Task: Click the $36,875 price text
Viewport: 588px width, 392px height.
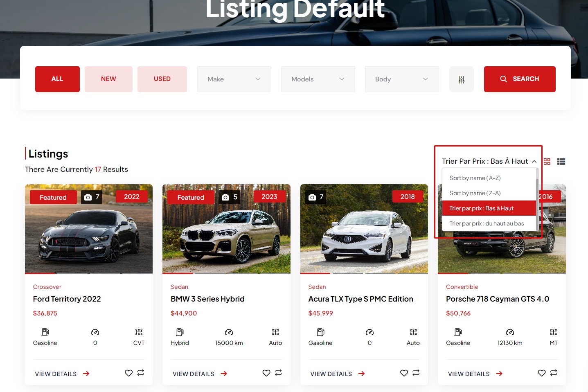Action: tap(45, 313)
